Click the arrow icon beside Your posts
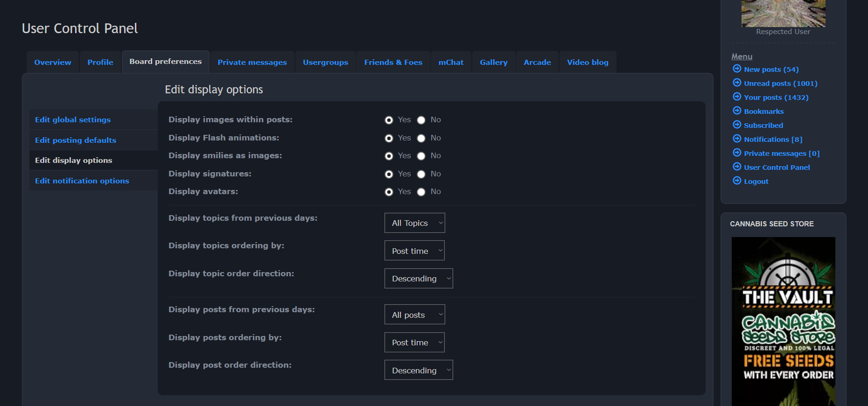Screen dimensions: 868x406 point(737,97)
